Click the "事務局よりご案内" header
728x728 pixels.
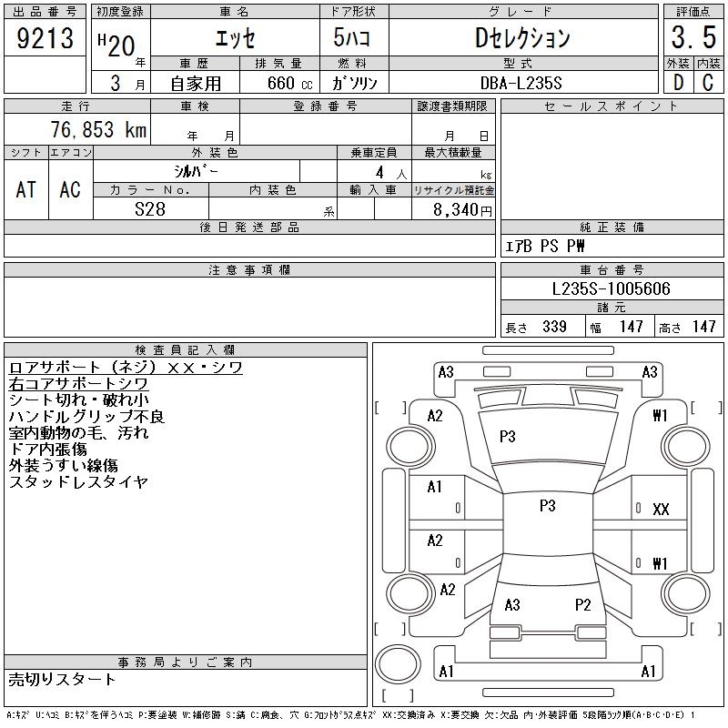[185, 662]
